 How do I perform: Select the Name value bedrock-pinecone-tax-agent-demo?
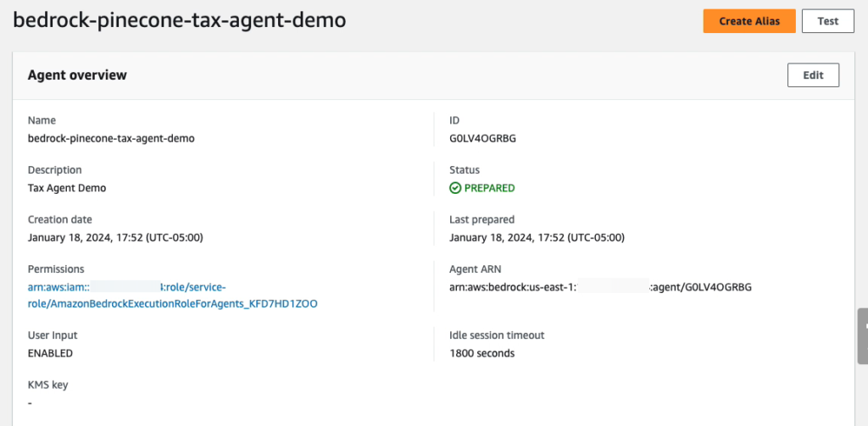(111, 138)
